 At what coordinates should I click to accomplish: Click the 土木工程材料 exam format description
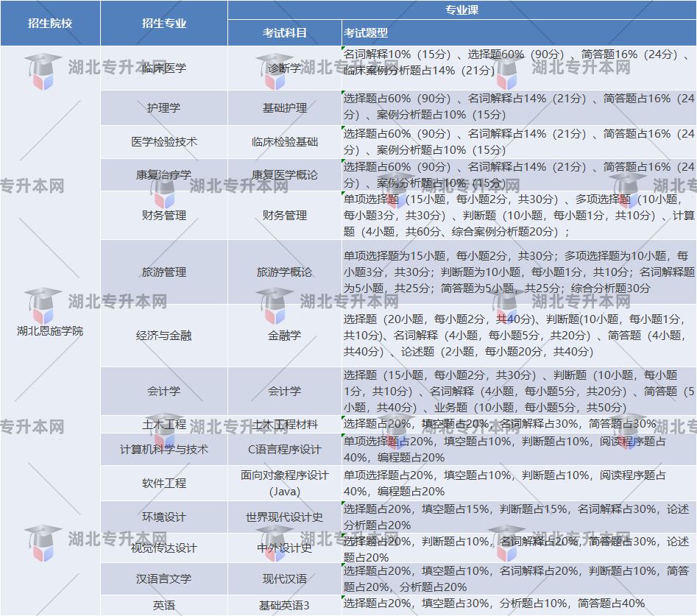tap(519, 425)
